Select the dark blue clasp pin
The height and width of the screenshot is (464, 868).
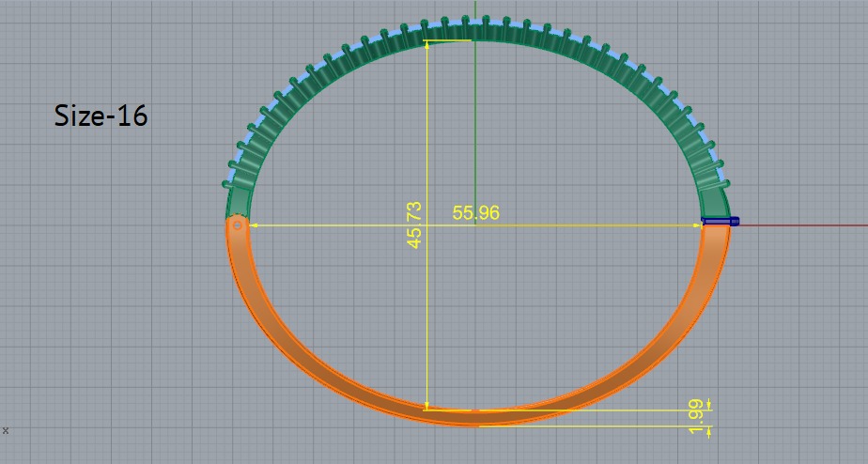coord(721,222)
